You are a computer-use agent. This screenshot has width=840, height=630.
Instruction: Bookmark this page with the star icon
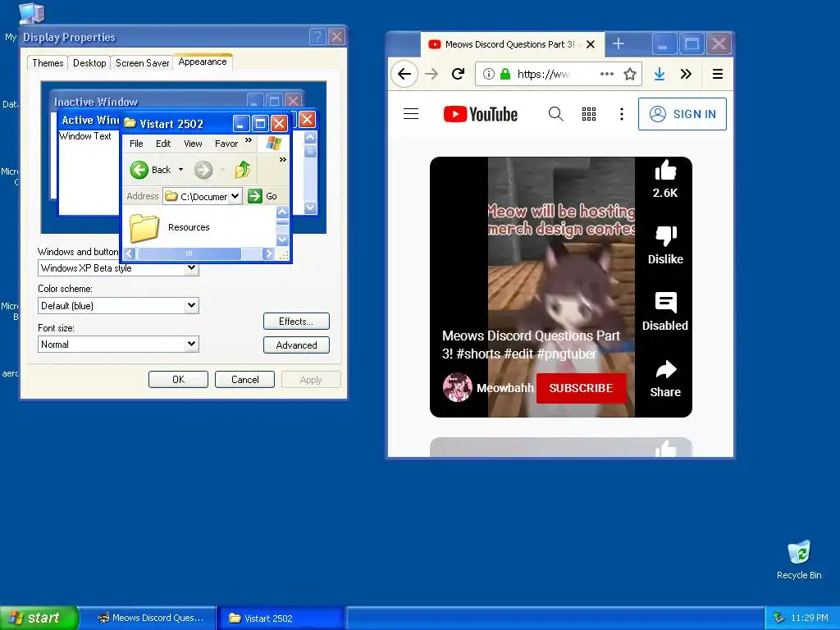(630, 74)
